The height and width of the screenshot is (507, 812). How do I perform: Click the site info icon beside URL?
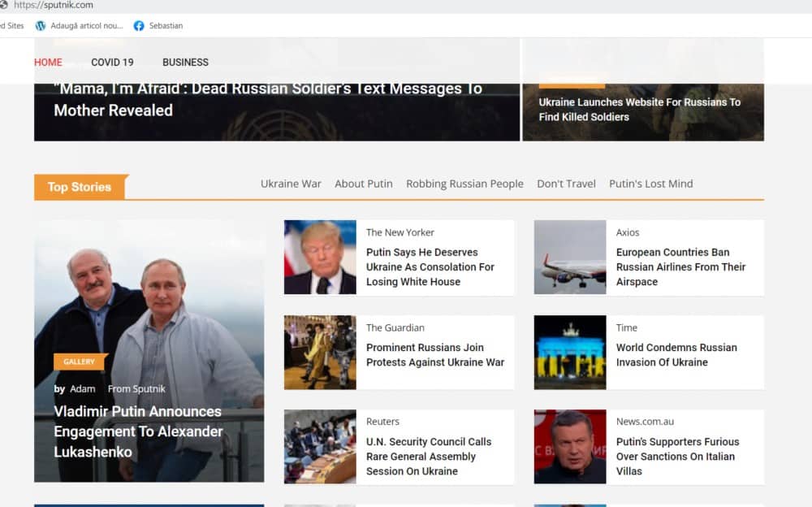coord(3,5)
